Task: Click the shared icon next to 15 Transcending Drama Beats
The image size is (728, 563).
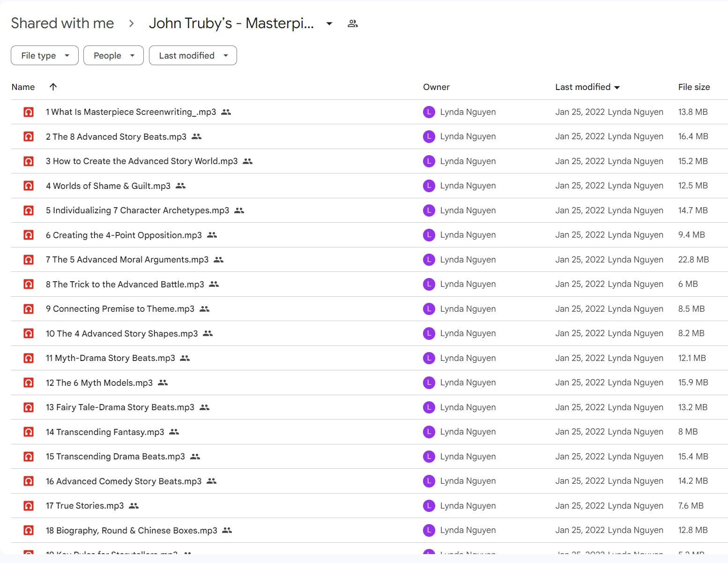Action: coord(195,457)
